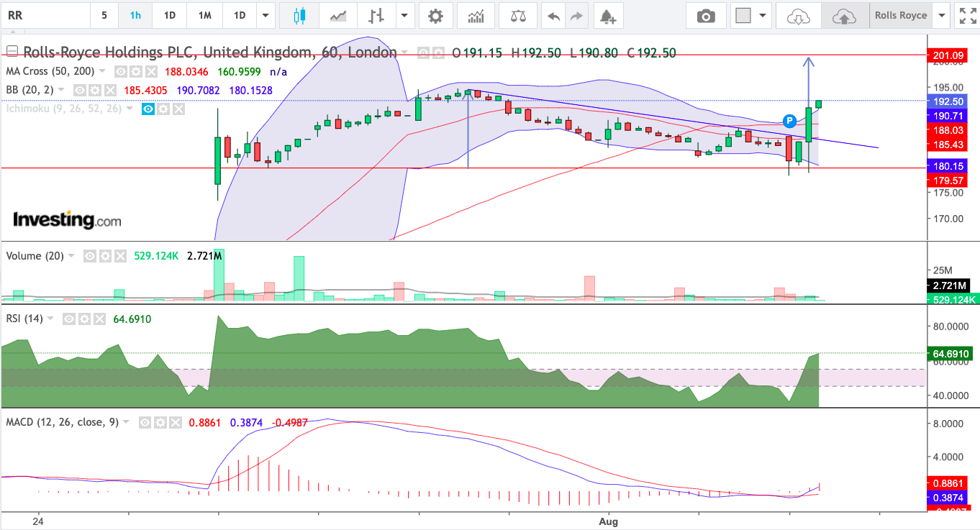This screenshot has height=530, width=980.
Task: Undo last chart action
Action: (553, 15)
